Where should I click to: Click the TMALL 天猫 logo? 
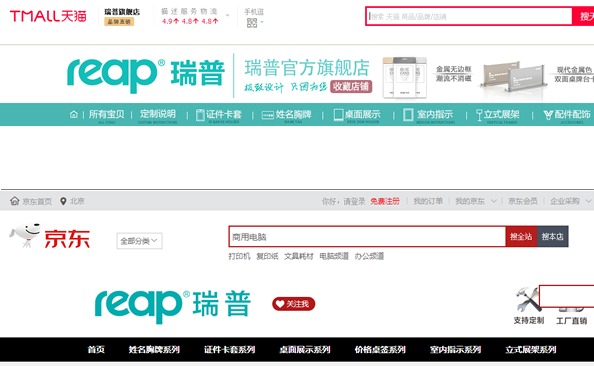(48, 16)
